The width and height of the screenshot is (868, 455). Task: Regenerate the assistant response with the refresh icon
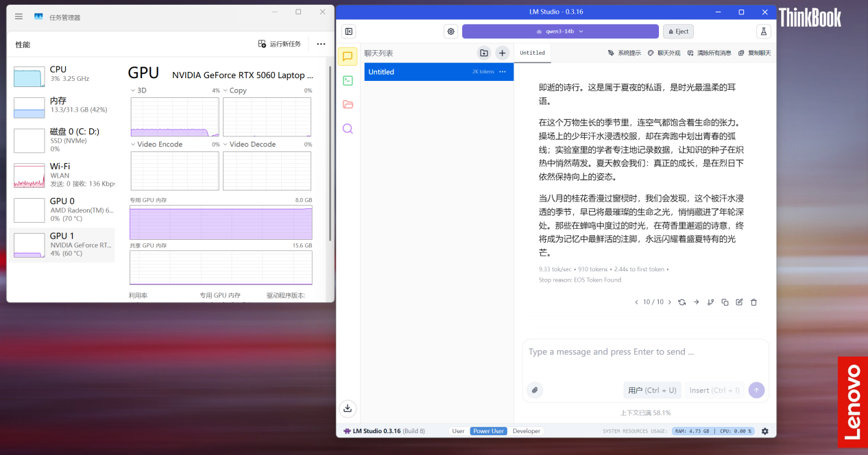tap(681, 302)
